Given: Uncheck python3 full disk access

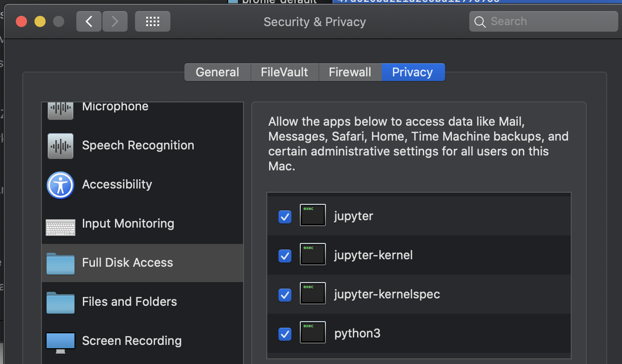Looking at the screenshot, I should pyautogui.click(x=284, y=333).
